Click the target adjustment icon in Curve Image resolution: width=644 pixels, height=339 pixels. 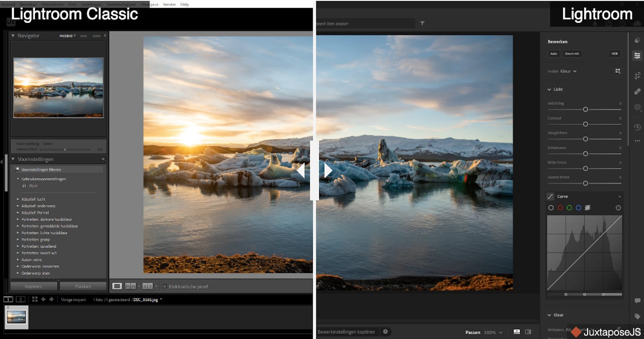click(618, 208)
